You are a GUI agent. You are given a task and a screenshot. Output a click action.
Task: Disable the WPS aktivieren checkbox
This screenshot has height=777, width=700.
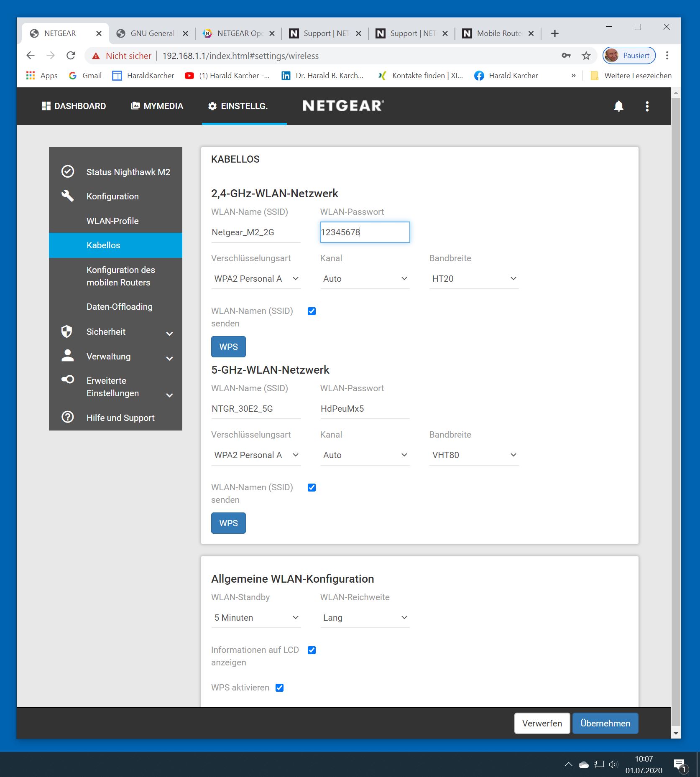click(279, 688)
